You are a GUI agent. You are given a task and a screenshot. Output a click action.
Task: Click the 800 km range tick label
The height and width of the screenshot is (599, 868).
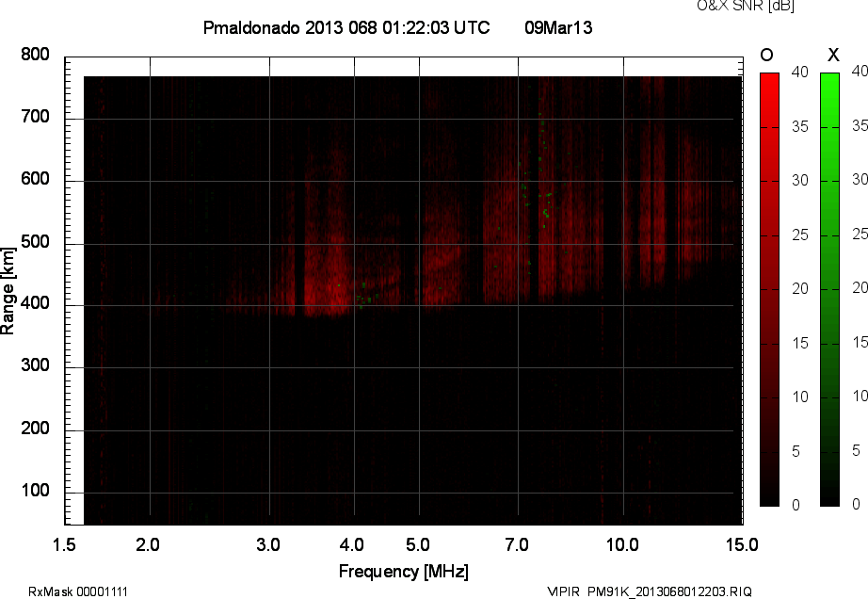[35, 55]
